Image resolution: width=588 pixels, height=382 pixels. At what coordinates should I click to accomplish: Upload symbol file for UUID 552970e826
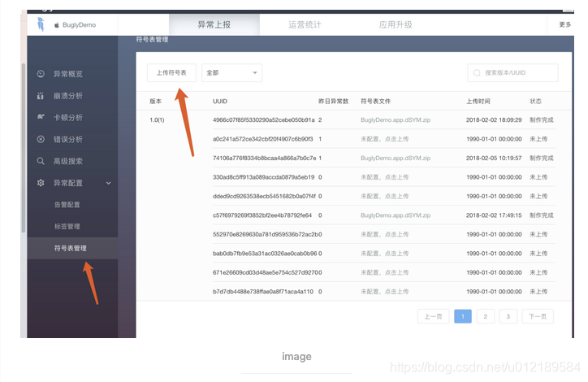click(384, 235)
